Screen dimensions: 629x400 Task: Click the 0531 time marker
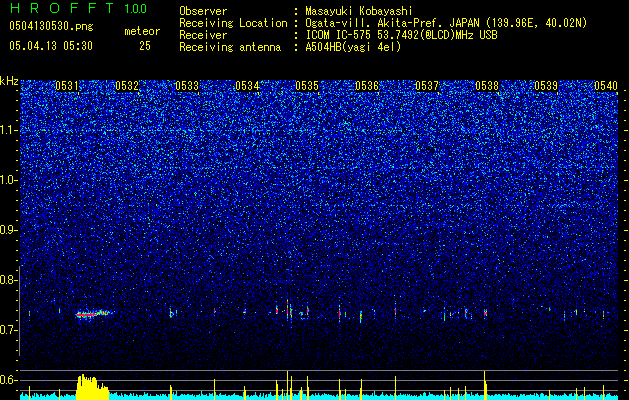pos(67,86)
